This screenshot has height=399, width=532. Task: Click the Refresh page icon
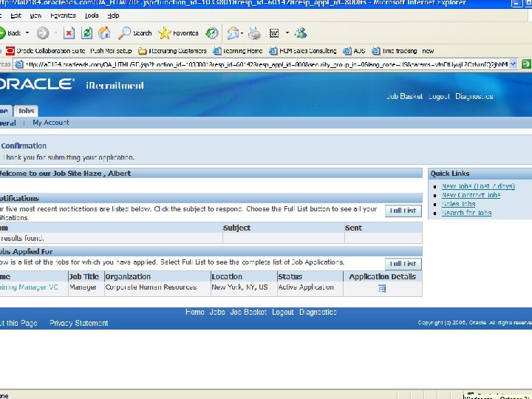[87, 33]
